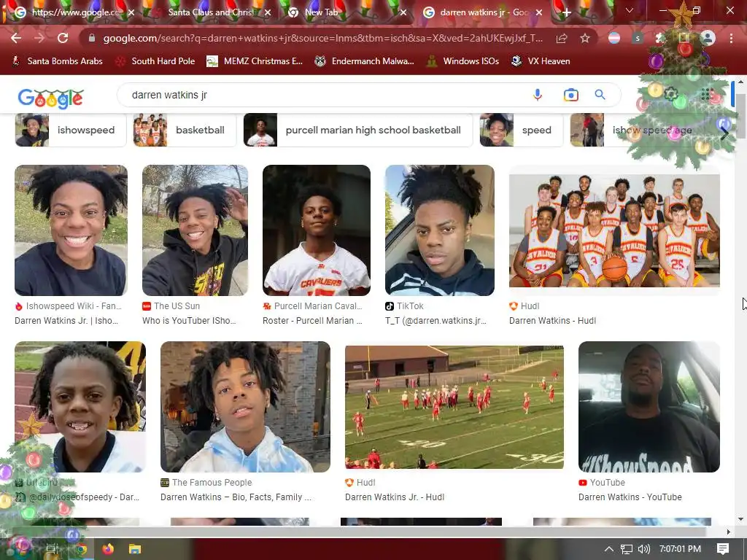The width and height of the screenshot is (747, 560).
Task: Select the ishowspeed suggestion chip
Action: click(71, 130)
